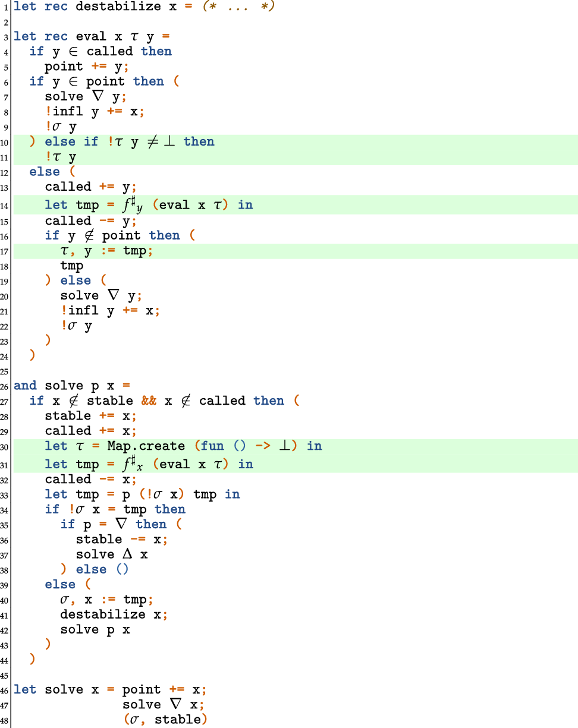Click the comment (* ... *) on line 1
This screenshot has width=578, height=728.
(x=234, y=7)
